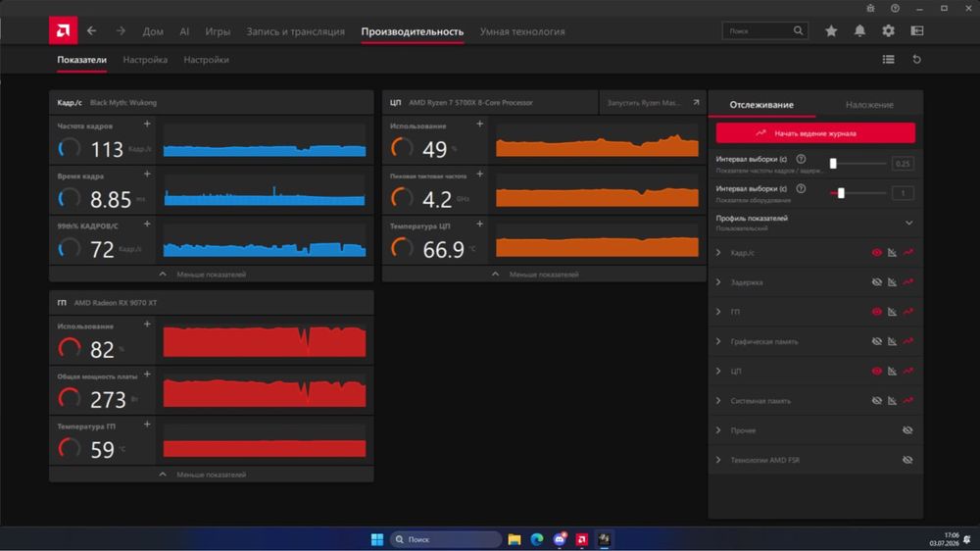Click red trend-line icon for Задержка

pyautogui.click(x=908, y=282)
